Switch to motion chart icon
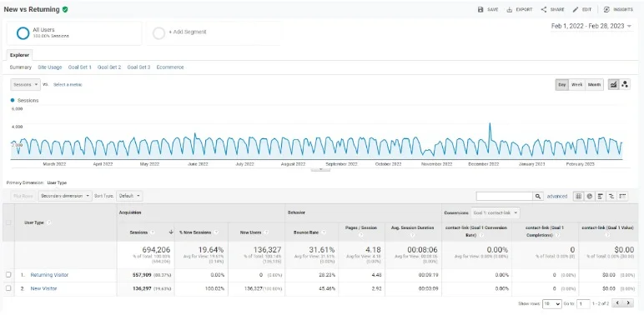 coord(625,84)
